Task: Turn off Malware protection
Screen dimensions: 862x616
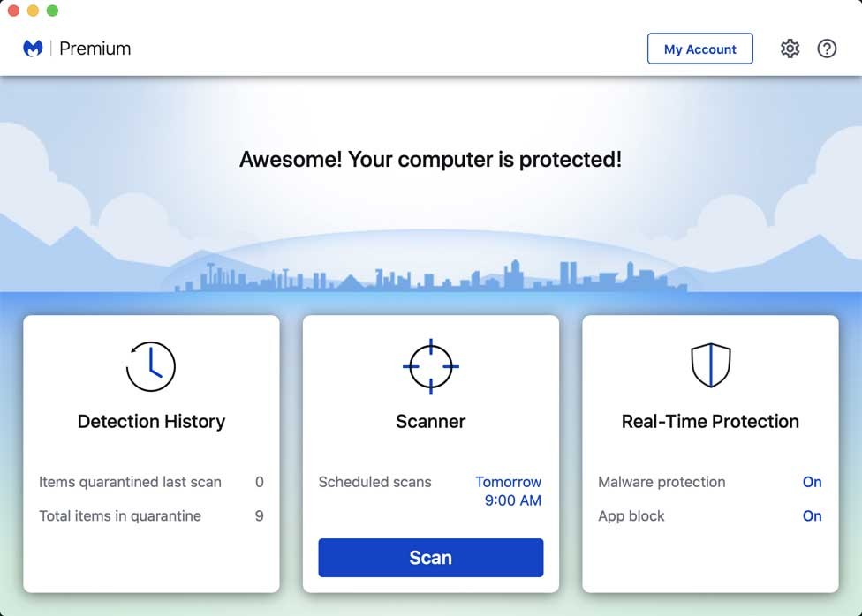Action: pos(812,482)
